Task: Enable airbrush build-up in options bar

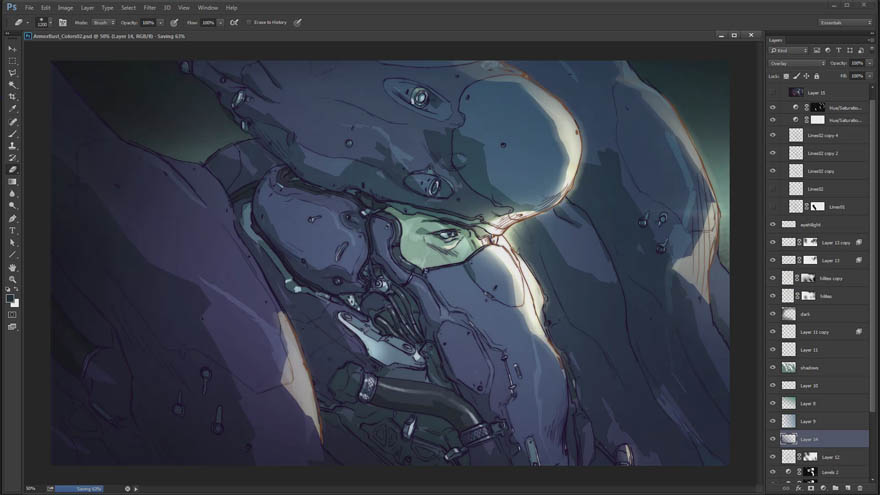Action: [234, 22]
